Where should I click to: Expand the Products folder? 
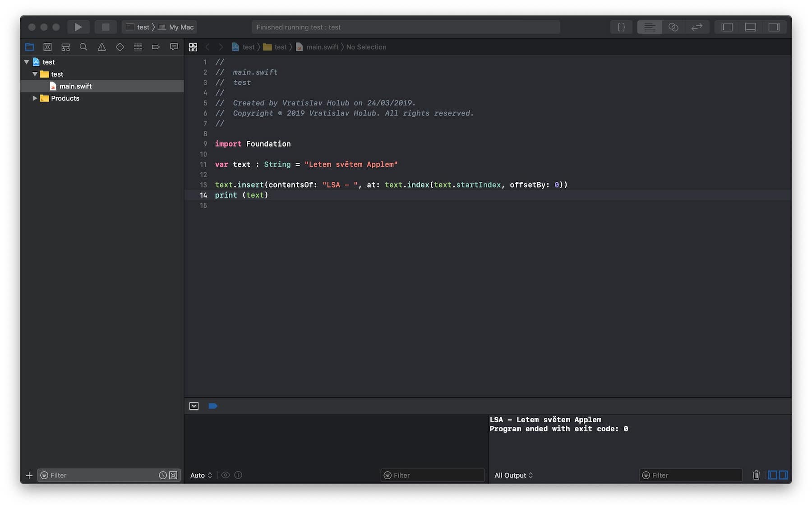tap(35, 98)
